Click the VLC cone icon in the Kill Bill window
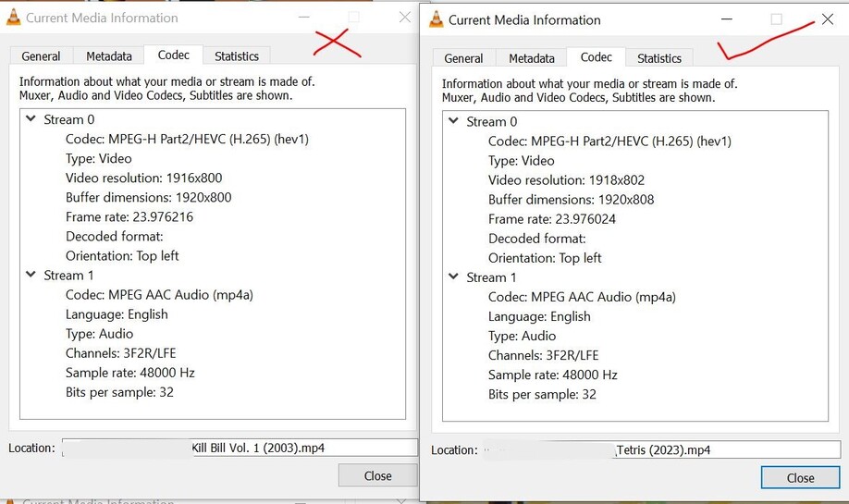 click(13, 18)
